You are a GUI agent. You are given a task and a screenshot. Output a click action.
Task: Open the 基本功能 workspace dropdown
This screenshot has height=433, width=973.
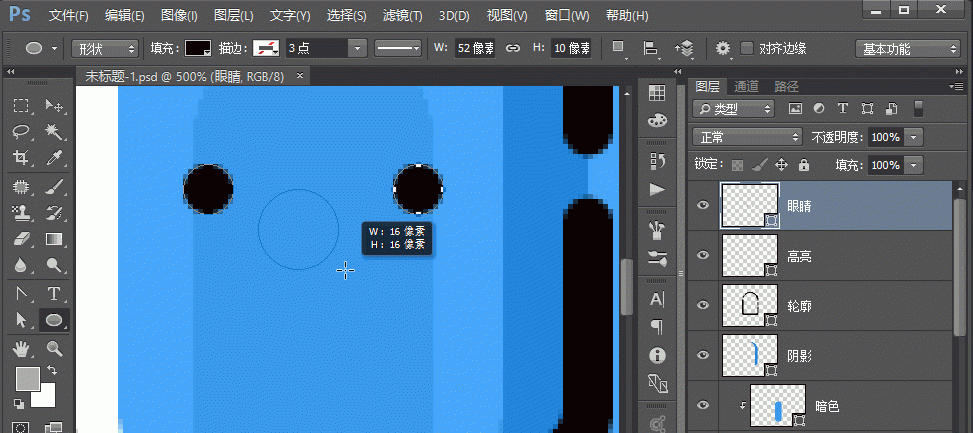pyautogui.click(x=907, y=48)
